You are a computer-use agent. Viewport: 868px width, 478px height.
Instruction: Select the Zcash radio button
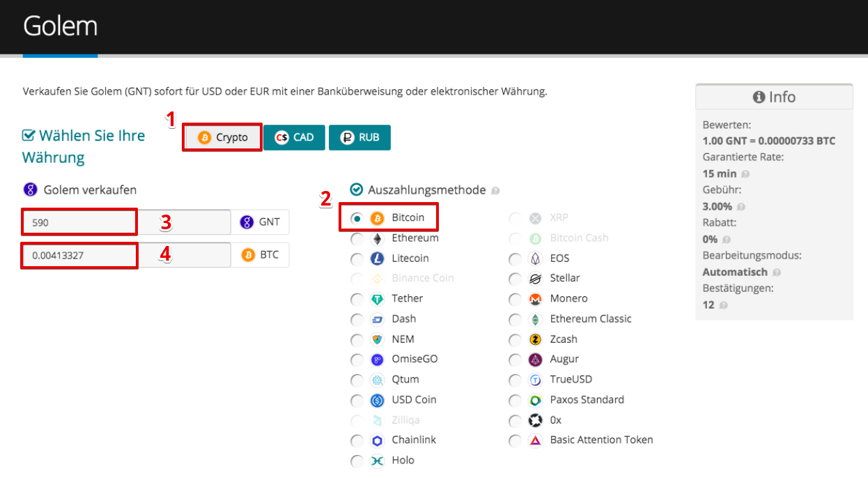(515, 339)
